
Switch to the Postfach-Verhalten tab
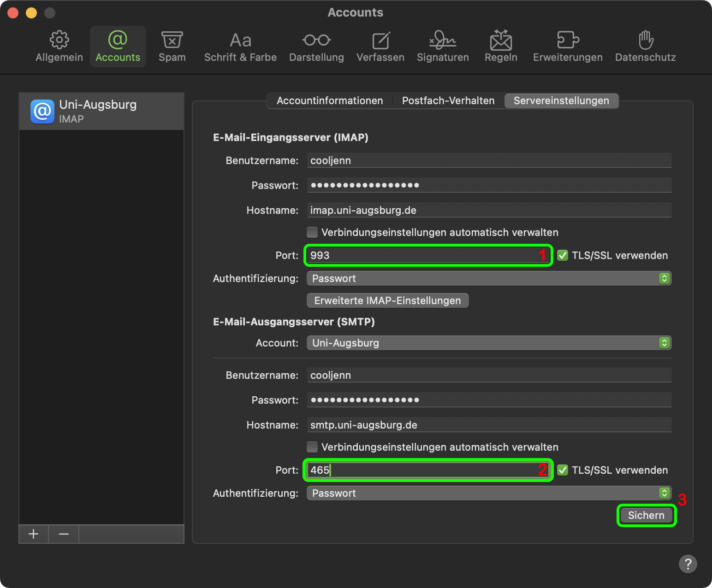point(448,100)
